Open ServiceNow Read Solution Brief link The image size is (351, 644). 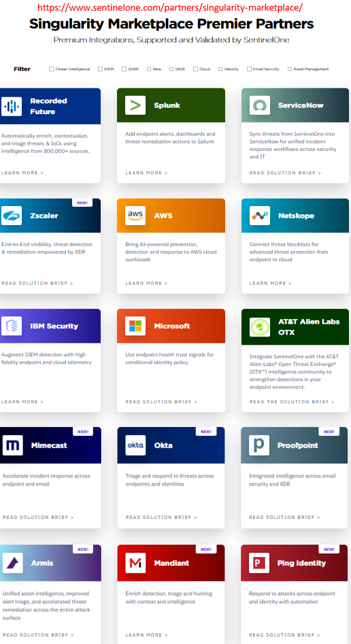coord(285,173)
